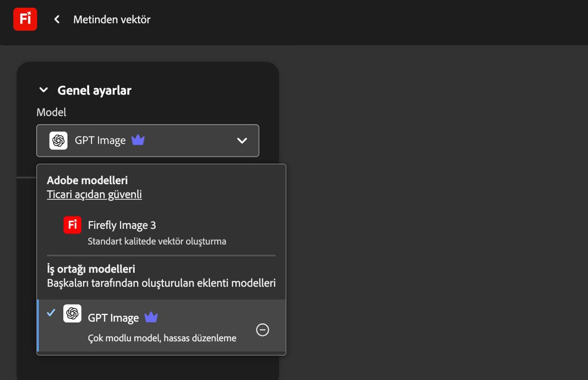Click the Başkaları tarafından oluşturulan eklenti modelleri text
This screenshot has width=588, height=380.
(161, 283)
